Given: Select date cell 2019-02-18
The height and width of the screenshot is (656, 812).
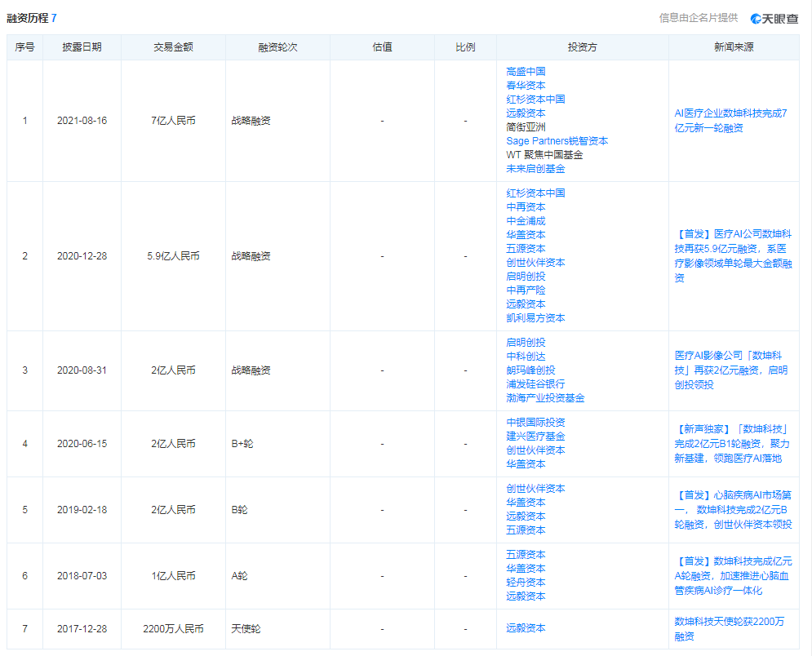Looking at the screenshot, I should click(82, 510).
